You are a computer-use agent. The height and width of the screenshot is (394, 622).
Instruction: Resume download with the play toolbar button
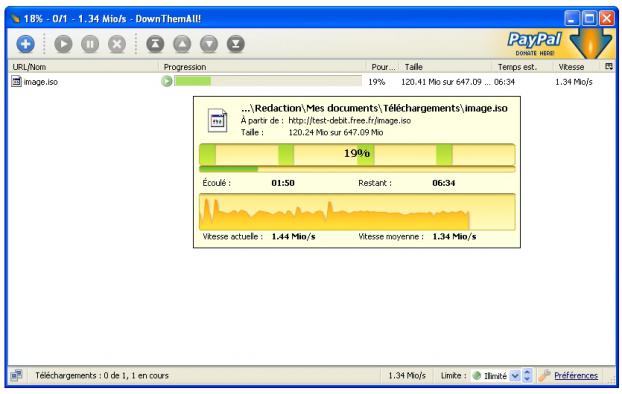(63, 44)
